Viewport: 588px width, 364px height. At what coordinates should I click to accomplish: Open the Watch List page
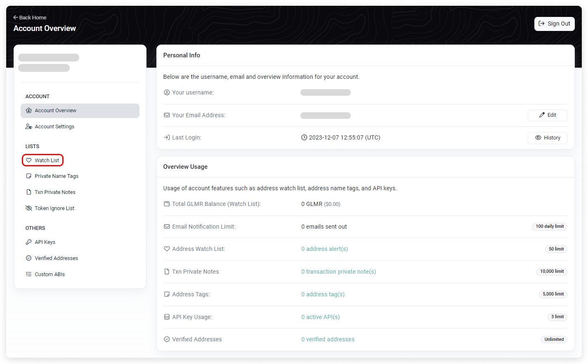[43, 160]
